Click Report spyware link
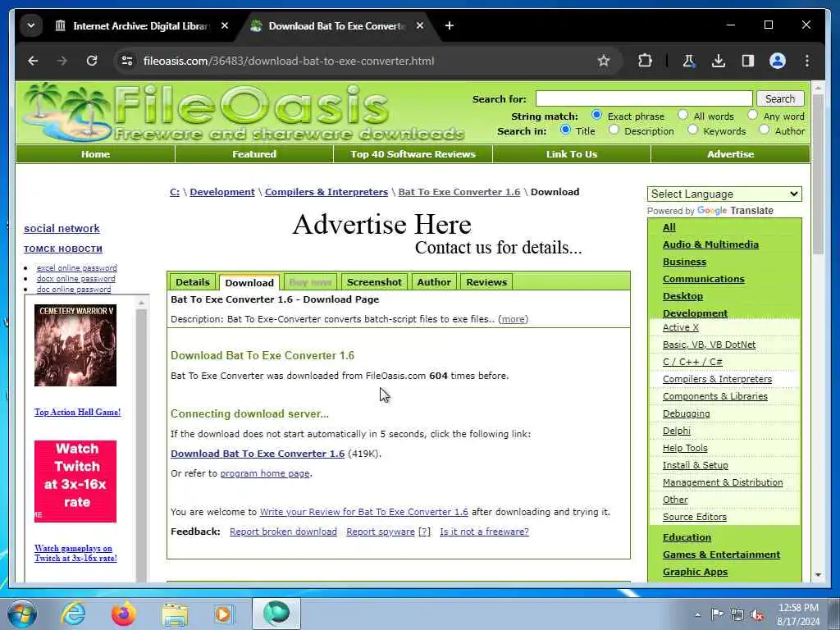 [381, 532]
